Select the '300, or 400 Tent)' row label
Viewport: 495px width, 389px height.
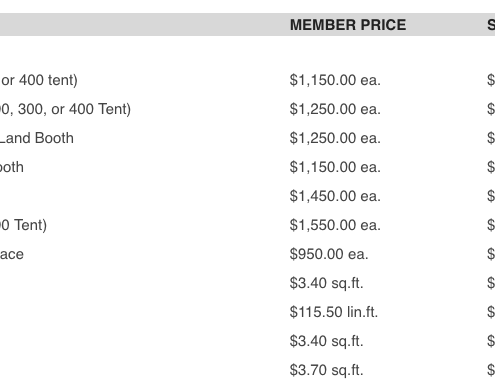click(x=65, y=109)
